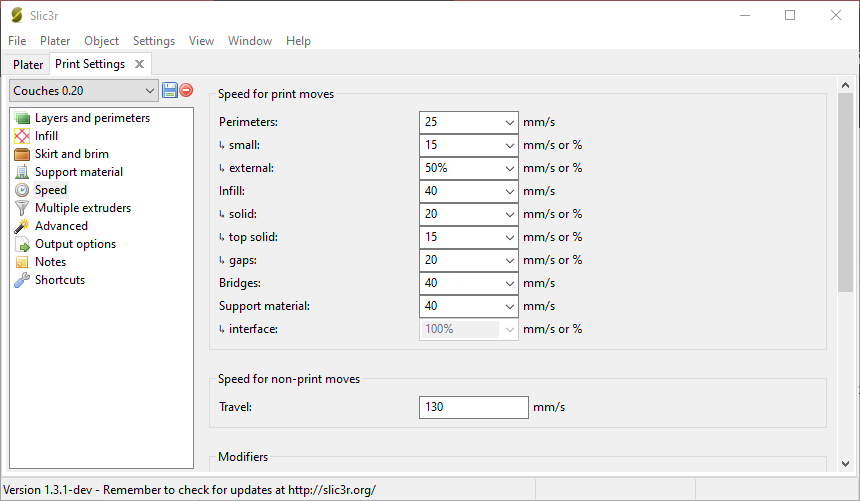Image resolution: width=860 pixels, height=501 pixels.
Task: Expand the Perimeters speed dropdown
Action: (x=510, y=122)
